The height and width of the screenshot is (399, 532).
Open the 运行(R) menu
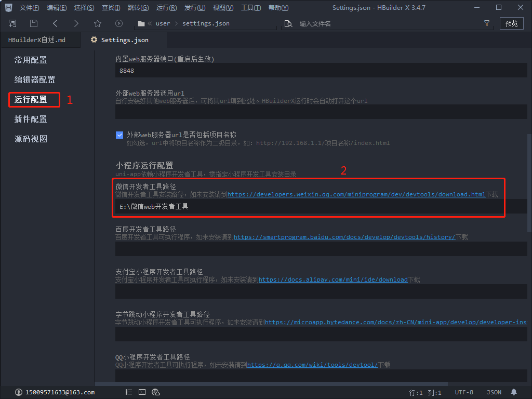[x=166, y=7]
